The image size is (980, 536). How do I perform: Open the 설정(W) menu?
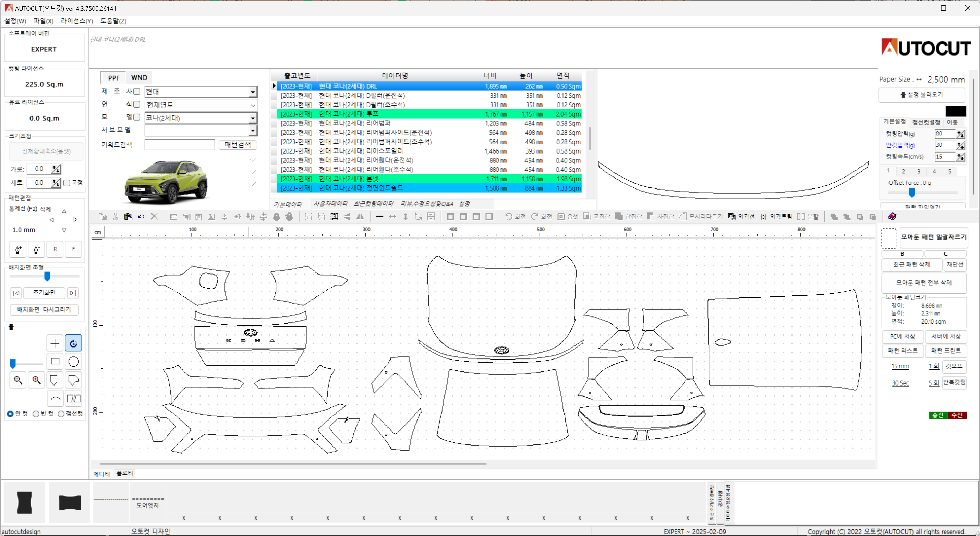click(x=15, y=21)
